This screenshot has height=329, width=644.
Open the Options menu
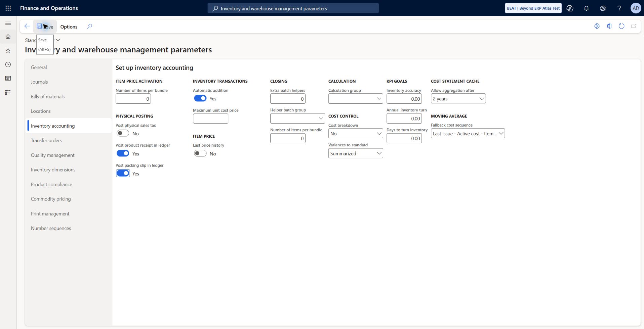[69, 27]
